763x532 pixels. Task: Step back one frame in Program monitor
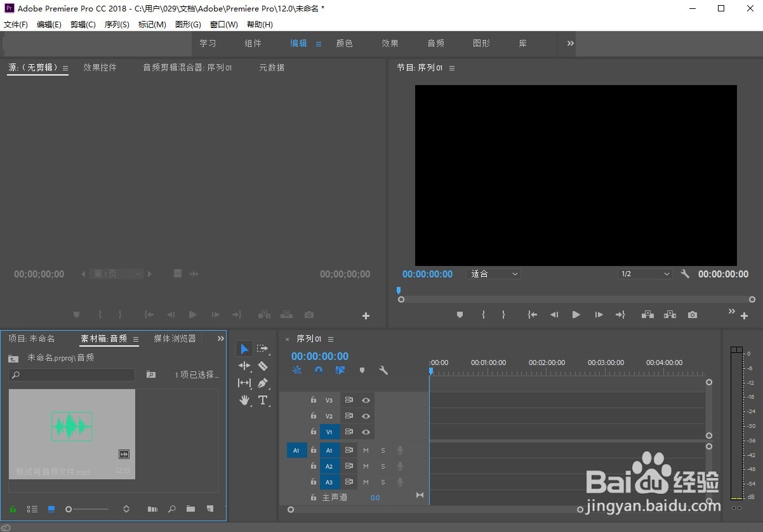coord(554,314)
